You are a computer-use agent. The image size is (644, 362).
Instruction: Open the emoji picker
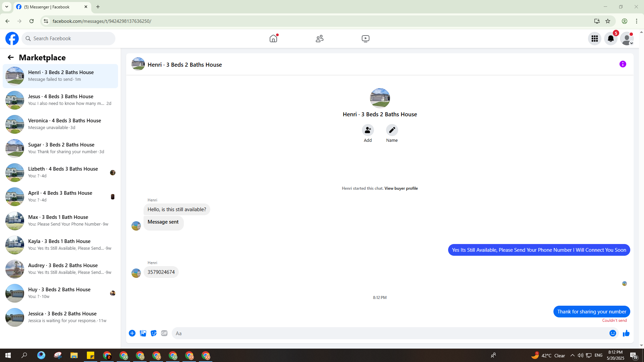612,333
